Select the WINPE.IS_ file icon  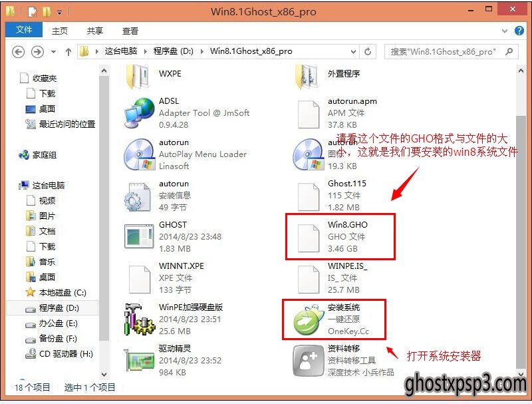308,280
